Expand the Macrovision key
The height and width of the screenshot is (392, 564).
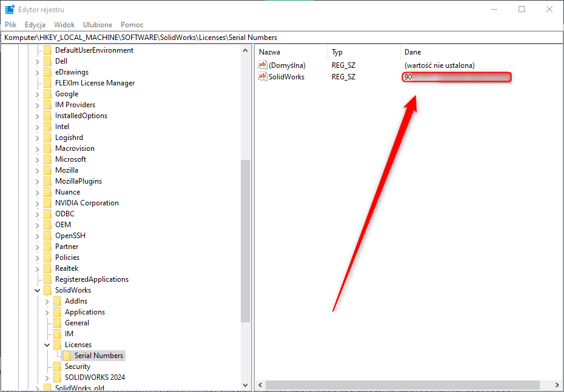pos(38,148)
